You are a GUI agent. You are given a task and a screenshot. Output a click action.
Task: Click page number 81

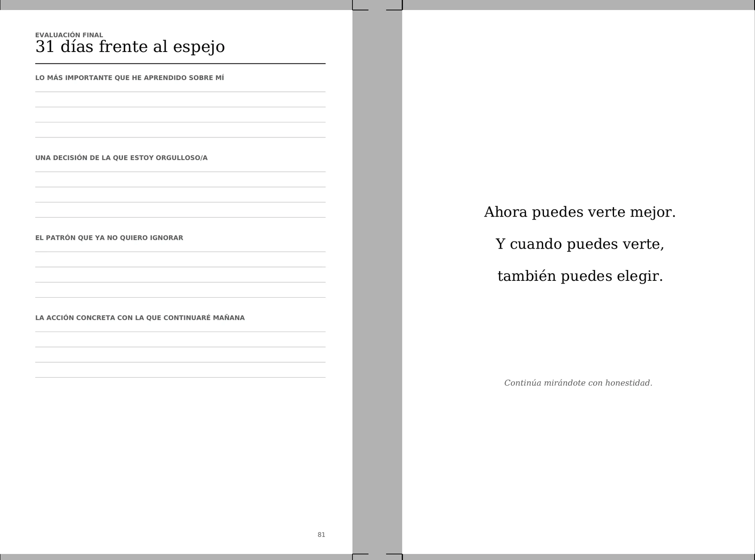(321, 535)
